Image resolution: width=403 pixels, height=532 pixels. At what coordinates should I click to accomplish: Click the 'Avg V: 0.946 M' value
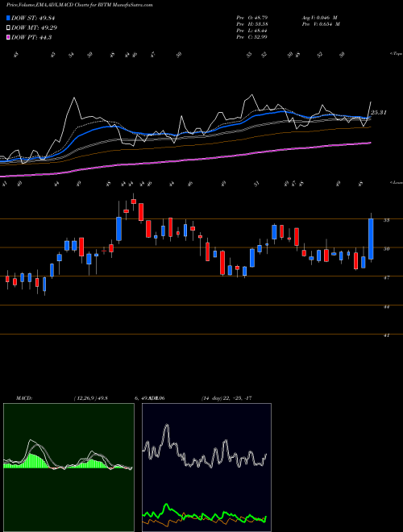tap(319, 17)
